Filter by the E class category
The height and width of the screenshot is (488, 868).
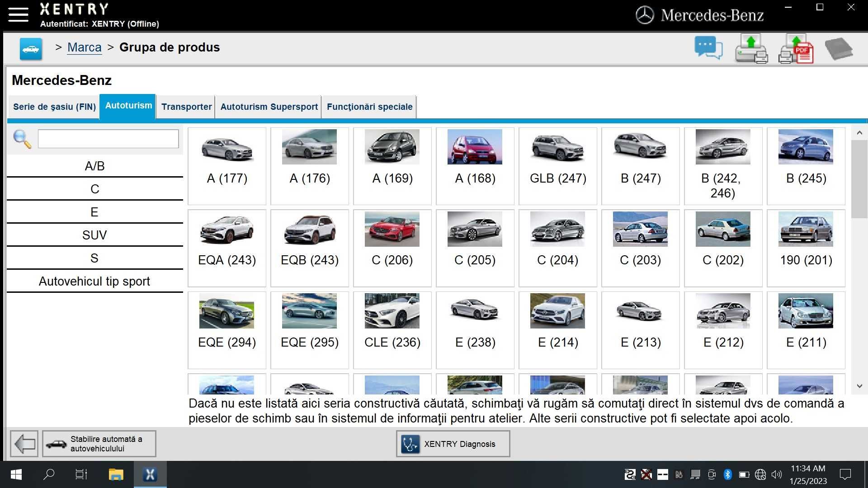click(94, 212)
